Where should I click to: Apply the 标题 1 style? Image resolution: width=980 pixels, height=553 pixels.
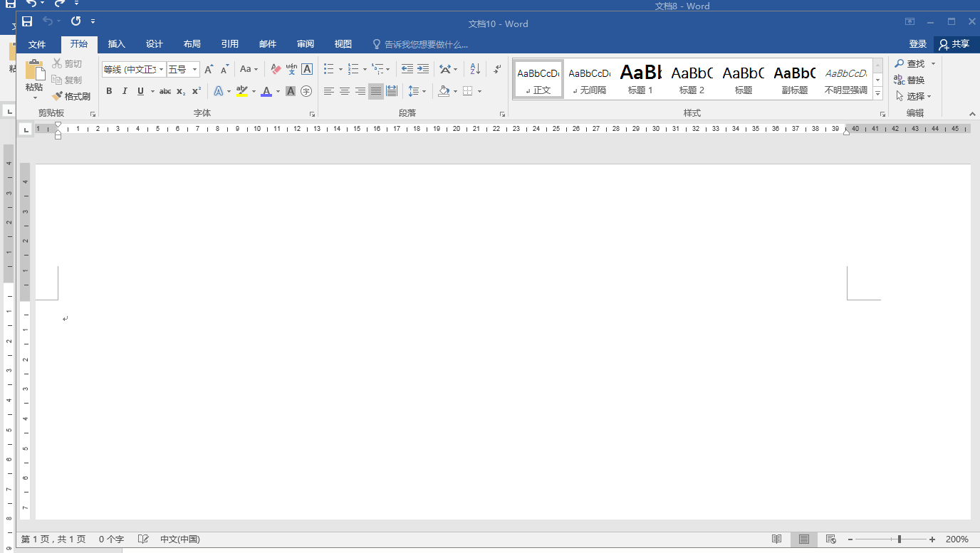tap(640, 79)
